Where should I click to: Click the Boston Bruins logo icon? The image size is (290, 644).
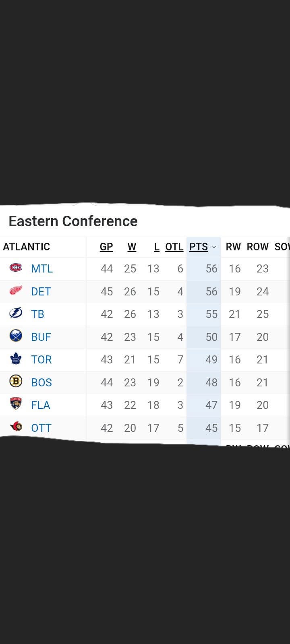click(x=16, y=382)
